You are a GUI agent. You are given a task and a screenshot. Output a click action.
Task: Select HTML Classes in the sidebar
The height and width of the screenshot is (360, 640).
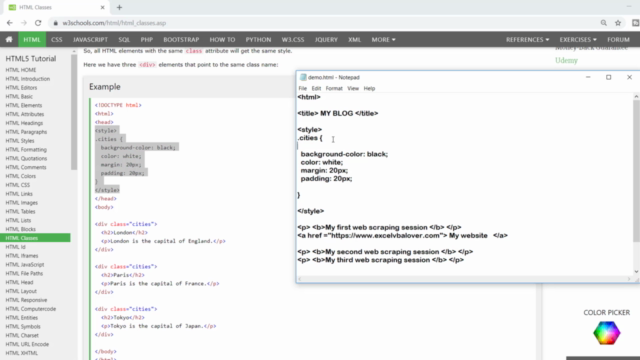click(x=35, y=238)
